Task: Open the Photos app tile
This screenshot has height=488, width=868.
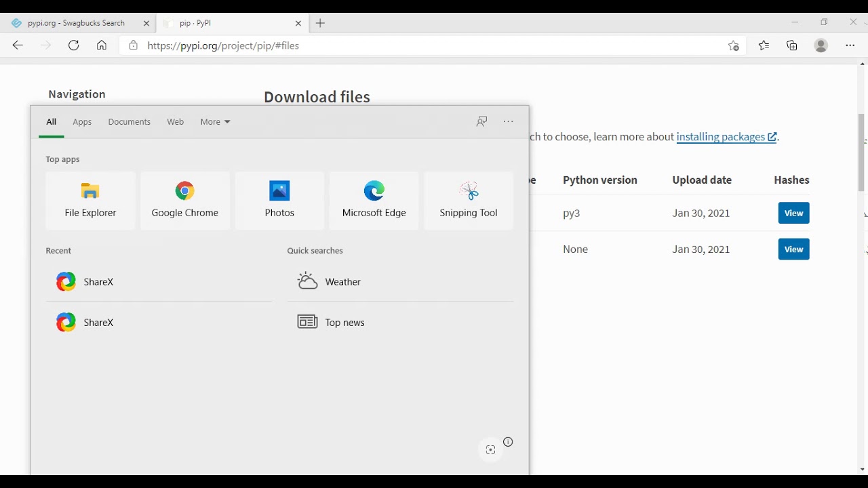Action: pyautogui.click(x=279, y=201)
